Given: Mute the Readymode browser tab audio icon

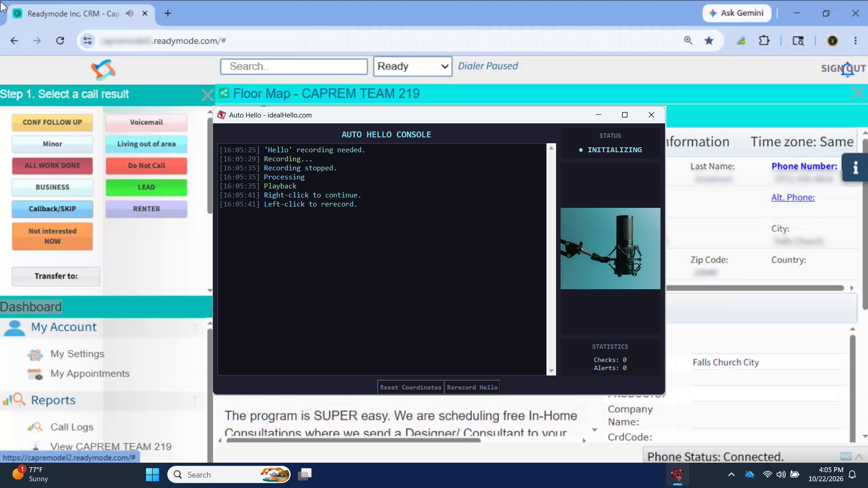Looking at the screenshot, I should 130,14.
